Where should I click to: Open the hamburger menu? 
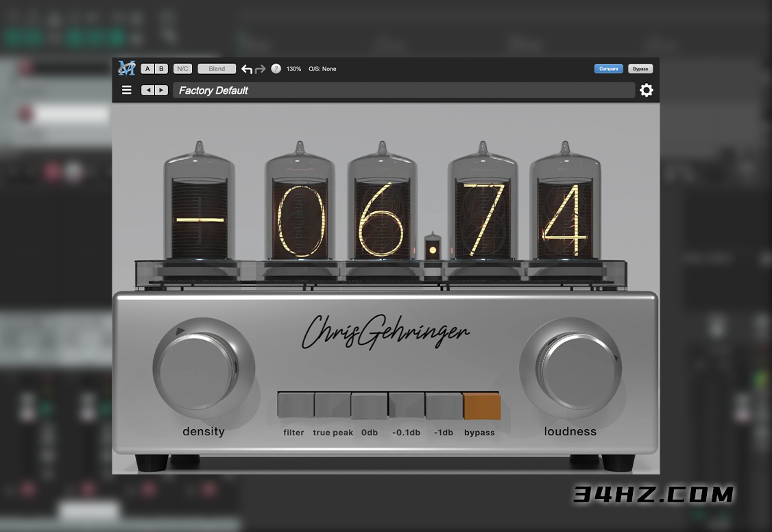tap(127, 90)
